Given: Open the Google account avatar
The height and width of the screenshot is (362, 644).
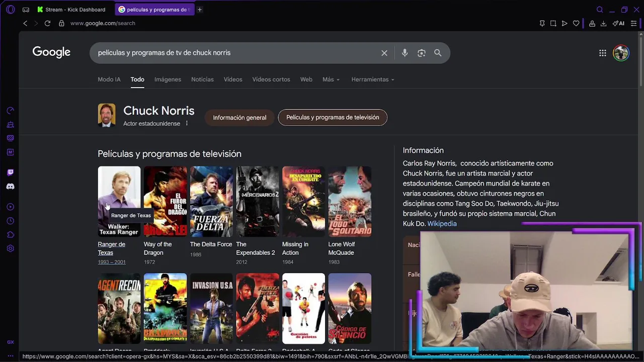Looking at the screenshot, I should [x=621, y=53].
